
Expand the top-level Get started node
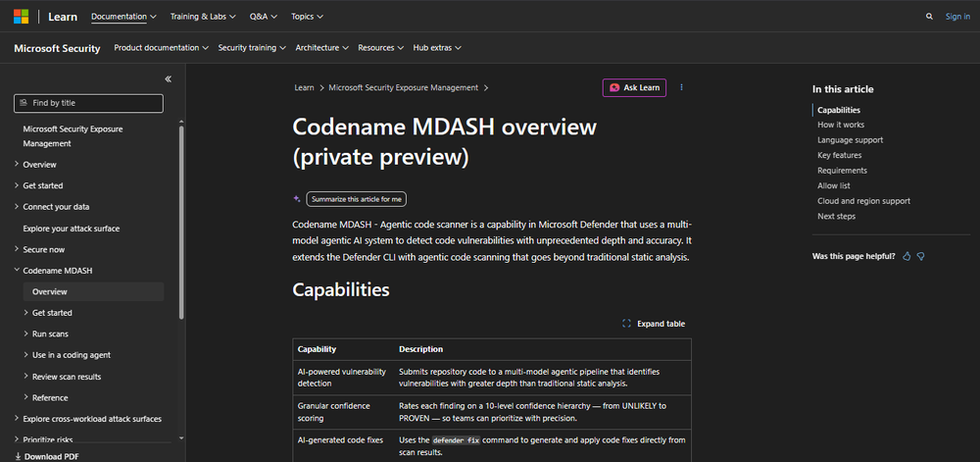(x=17, y=185)
